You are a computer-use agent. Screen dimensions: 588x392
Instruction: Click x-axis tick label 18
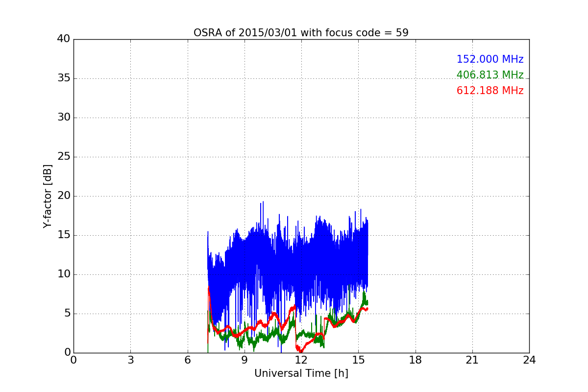coord(415,360)
